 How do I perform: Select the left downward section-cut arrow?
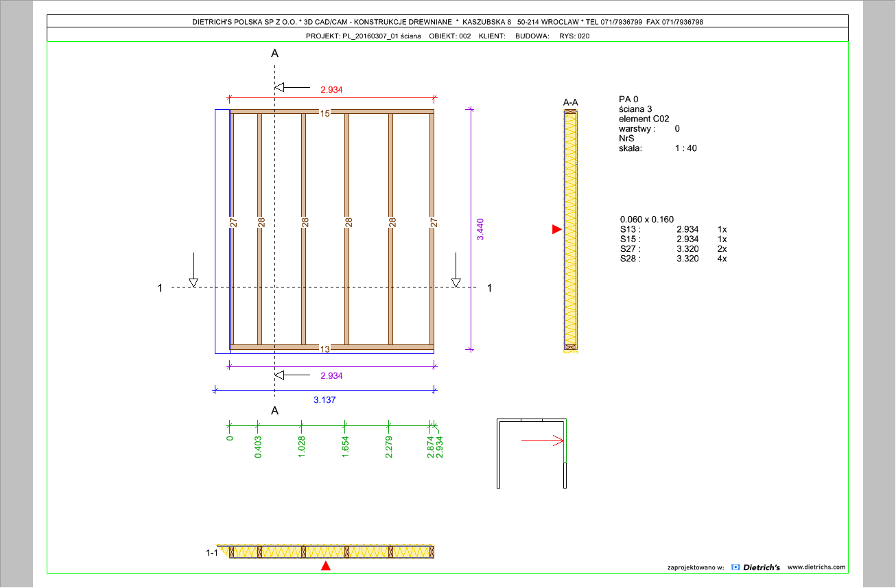[x=193, y=270]
